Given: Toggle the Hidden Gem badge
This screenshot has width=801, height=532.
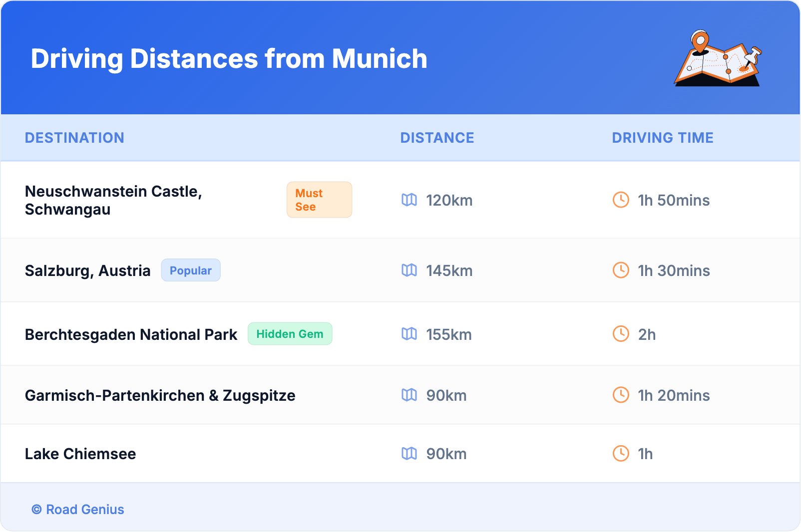Looking at the screenshot, I should click(290, 334).
